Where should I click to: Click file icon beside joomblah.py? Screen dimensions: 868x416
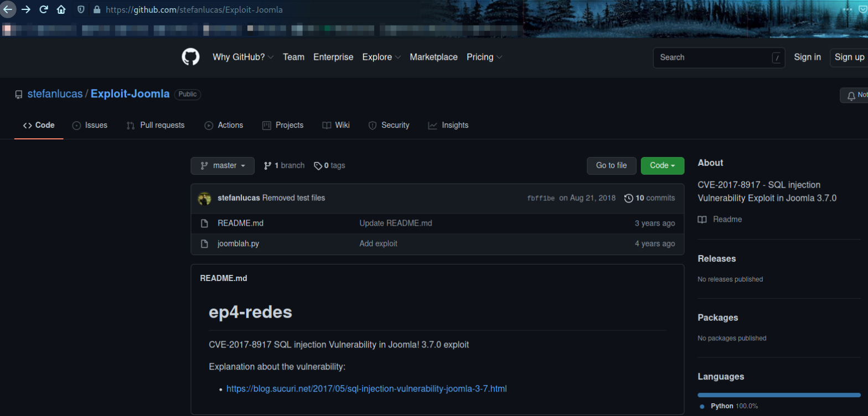point(204,243)
